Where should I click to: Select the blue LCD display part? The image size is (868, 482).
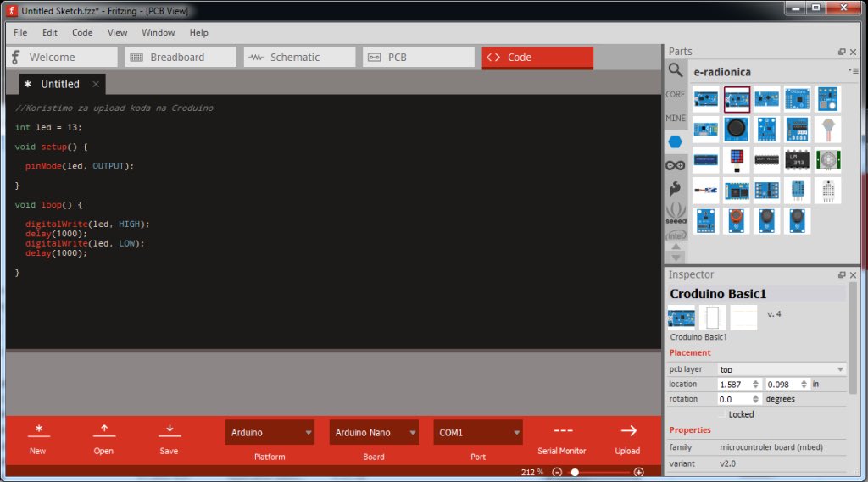706,160
